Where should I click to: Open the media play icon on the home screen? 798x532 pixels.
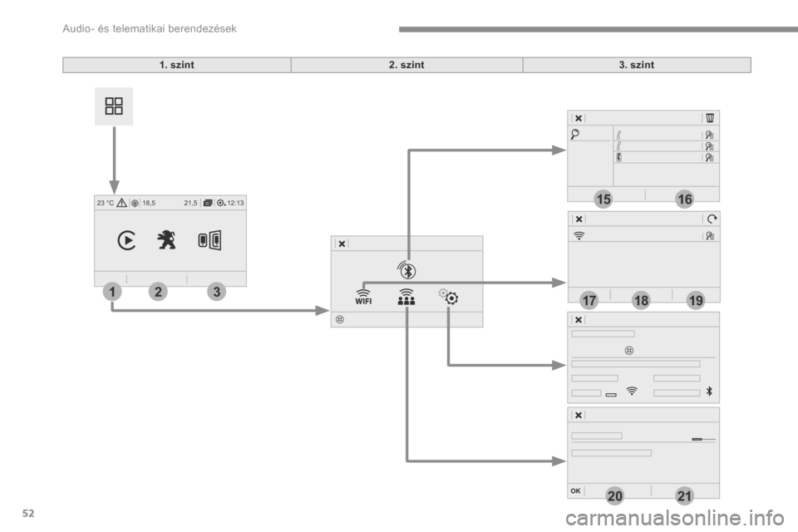[x=126, y=240]
